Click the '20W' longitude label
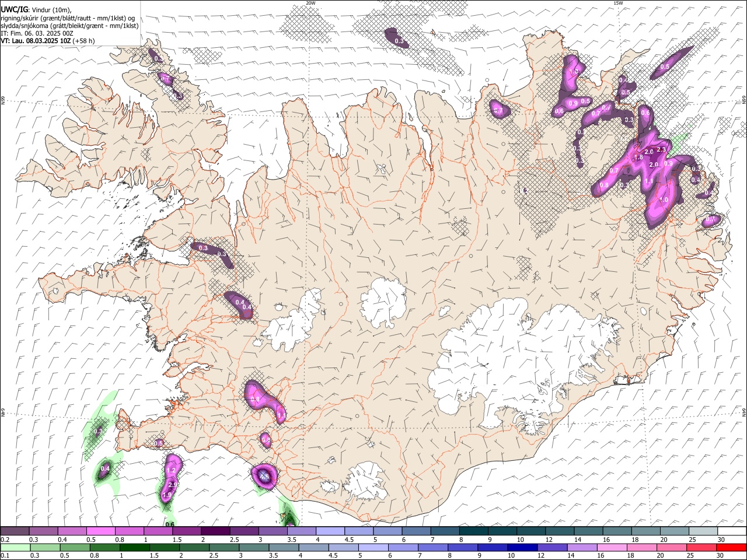 click(x=310, y=3)
